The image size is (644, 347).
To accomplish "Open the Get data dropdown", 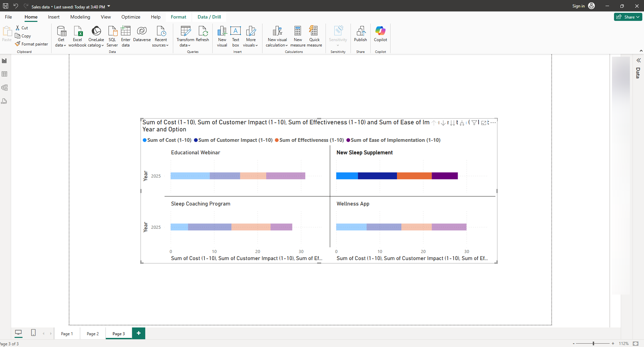I will tap(61, 37).
